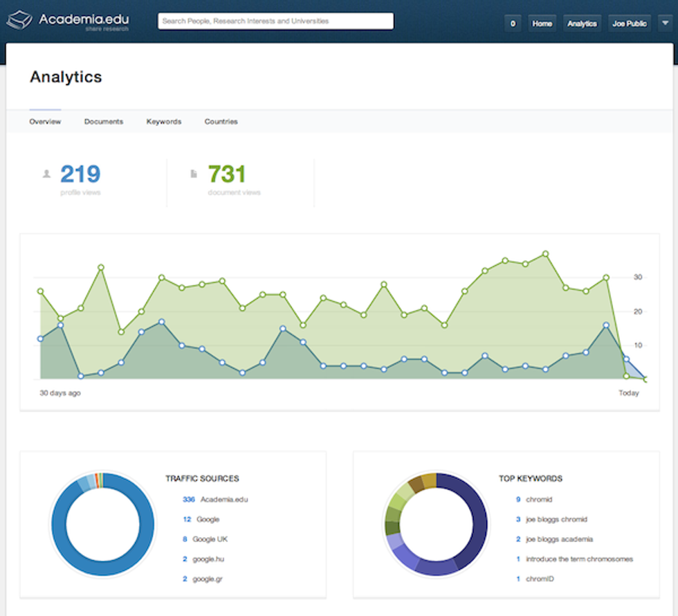Image resolution: width=678 pixels, height=616 pixels.
Task: Click the Academia.edu book logo icon
Action: 21,19
